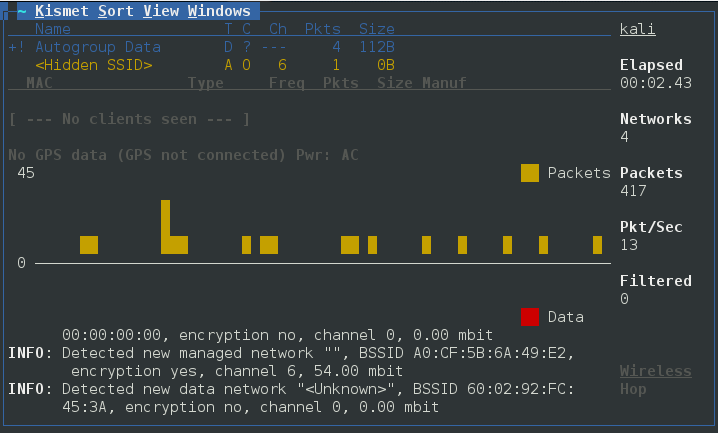Click the No clients seen message
The width and height of the screenshot is (718, 433).
tap(129, 119)
